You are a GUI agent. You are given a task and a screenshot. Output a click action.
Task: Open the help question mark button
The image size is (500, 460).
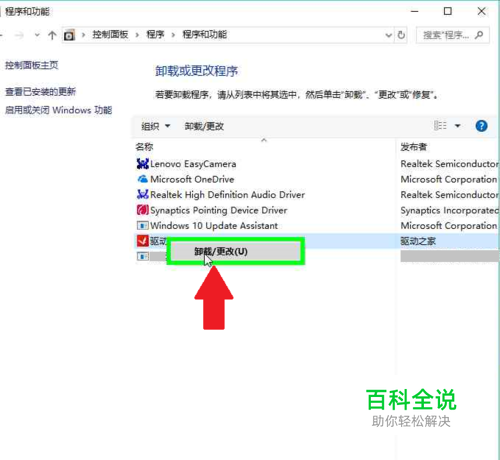[481, 126]
